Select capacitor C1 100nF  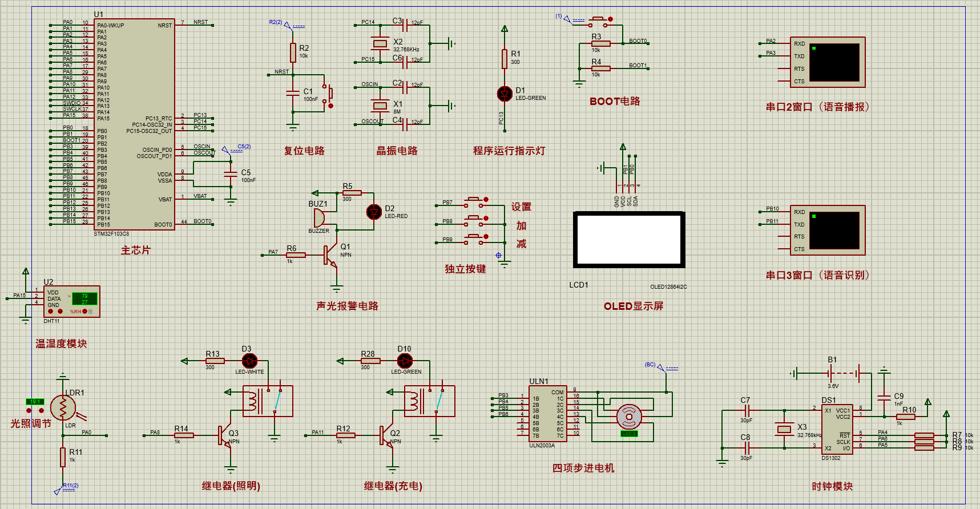pos(293,92)
